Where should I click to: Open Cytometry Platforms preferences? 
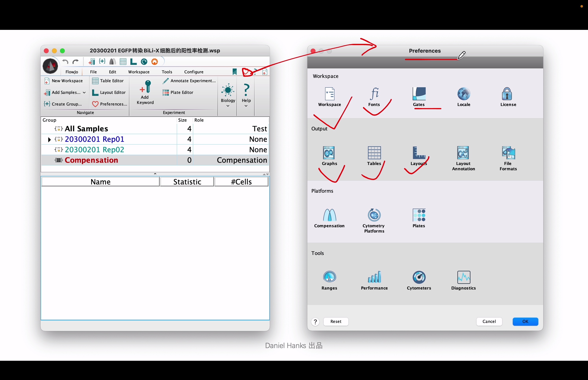(x=374, y=215)
